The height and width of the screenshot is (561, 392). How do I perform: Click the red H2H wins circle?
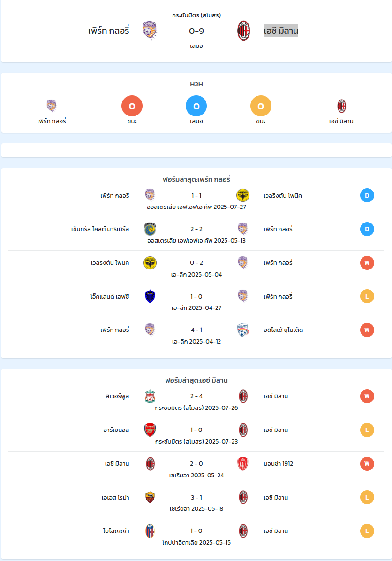pyautogui.click(x=132, y=106)
